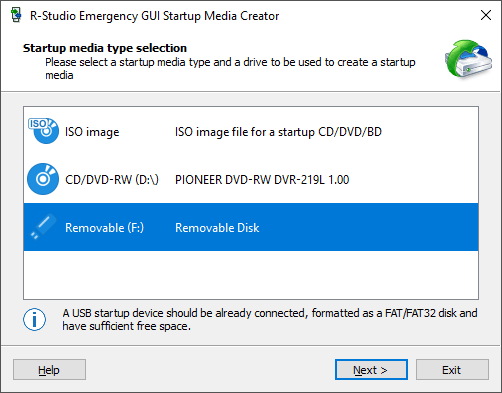The width and height of the screenshot is (502, 393).
Task: Click empty area below Removable entry
Action: pos(251,275)
